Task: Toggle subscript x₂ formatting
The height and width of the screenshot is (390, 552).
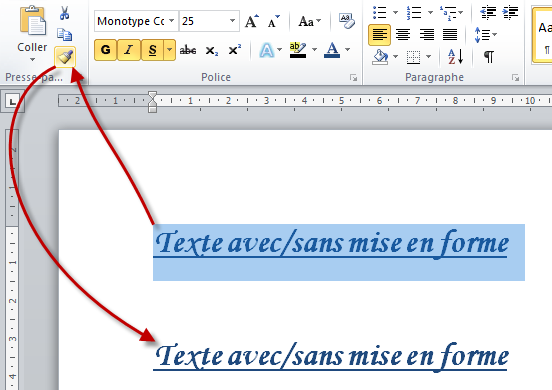Action: 212,50
